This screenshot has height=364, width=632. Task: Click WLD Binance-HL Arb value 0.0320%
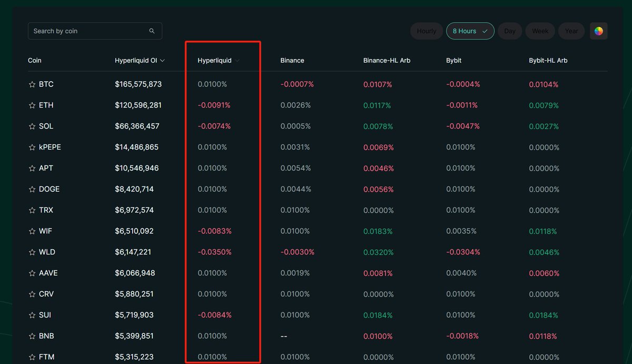pos(379,252)
